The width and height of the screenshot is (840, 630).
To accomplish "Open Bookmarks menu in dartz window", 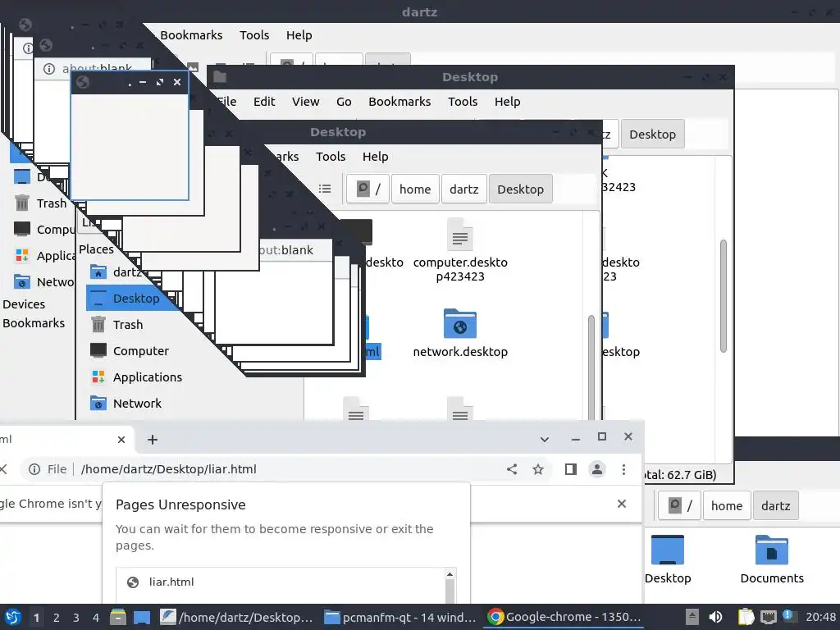I will click(191, 34).
